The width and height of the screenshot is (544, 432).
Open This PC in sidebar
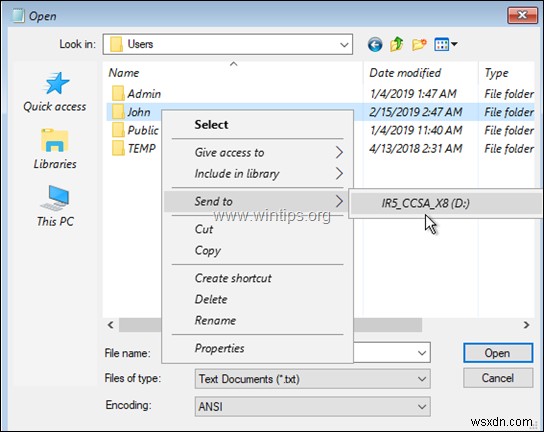click(55, 206)
